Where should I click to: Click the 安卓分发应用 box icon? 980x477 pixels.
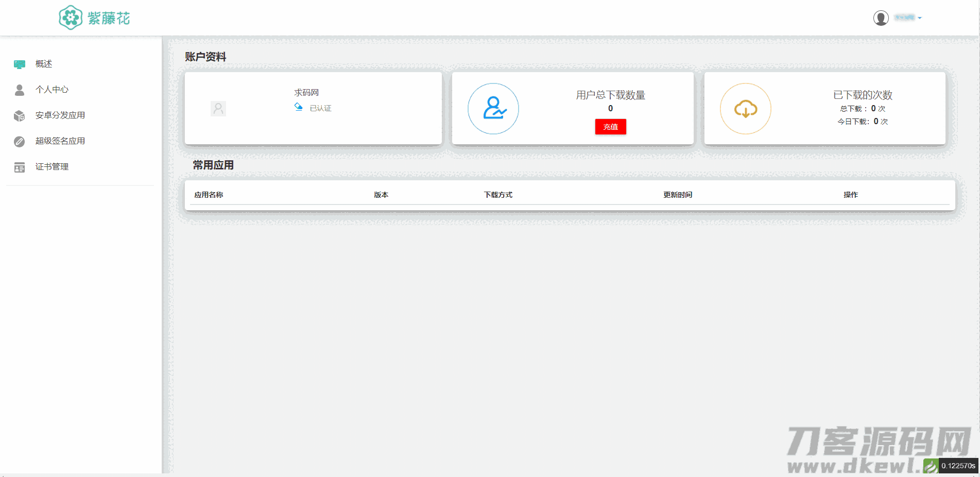20,116
